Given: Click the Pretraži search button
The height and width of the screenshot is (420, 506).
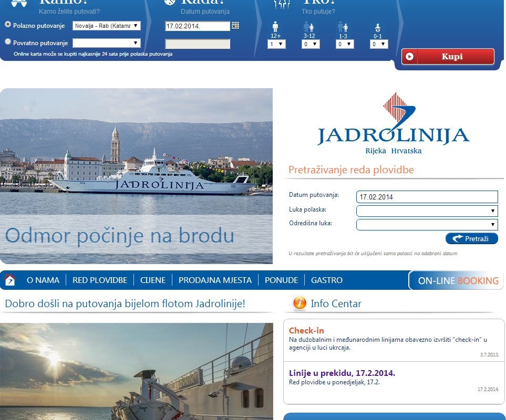Looking at the screenshot, I should (471, 238).
